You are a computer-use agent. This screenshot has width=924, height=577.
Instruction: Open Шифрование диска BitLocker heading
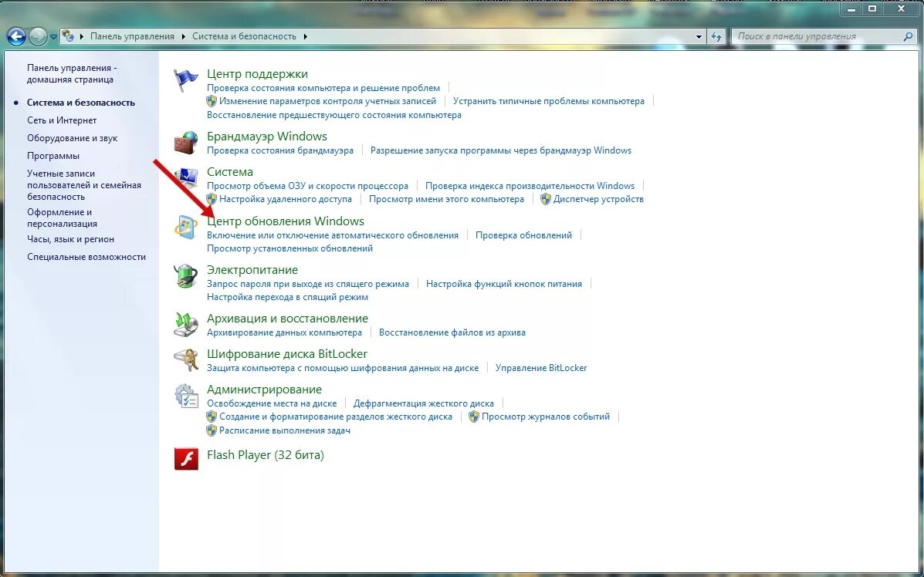click(x=287, y=354)
